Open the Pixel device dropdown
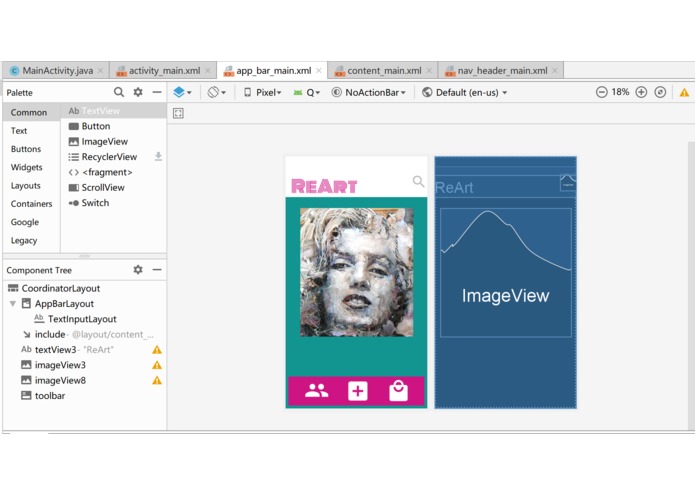The image size is (695, 494). (x=263, y=92)
